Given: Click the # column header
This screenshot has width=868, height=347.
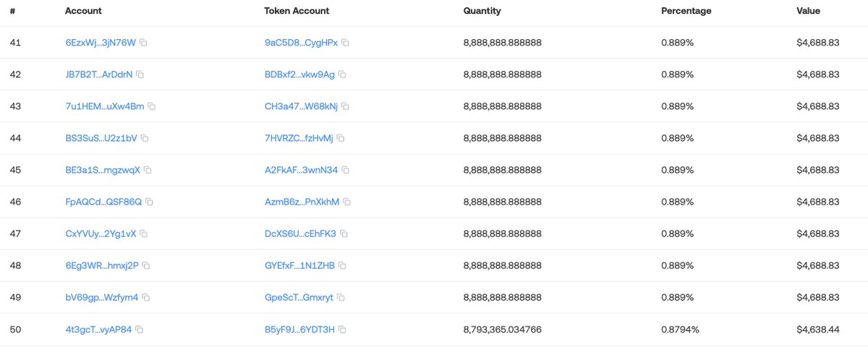Looking at the screenshot, I should 12,11.
